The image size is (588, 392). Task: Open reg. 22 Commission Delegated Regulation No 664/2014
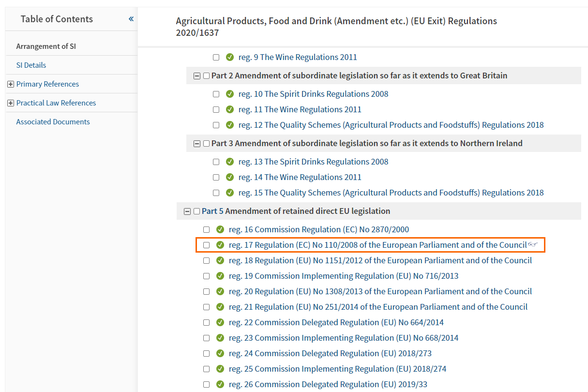pos(336,322)
